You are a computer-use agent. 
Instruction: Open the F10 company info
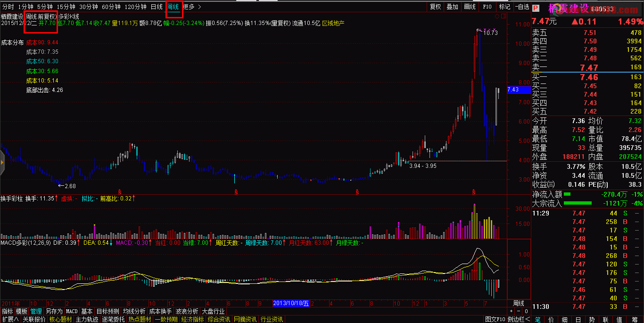tap(487, 7)
